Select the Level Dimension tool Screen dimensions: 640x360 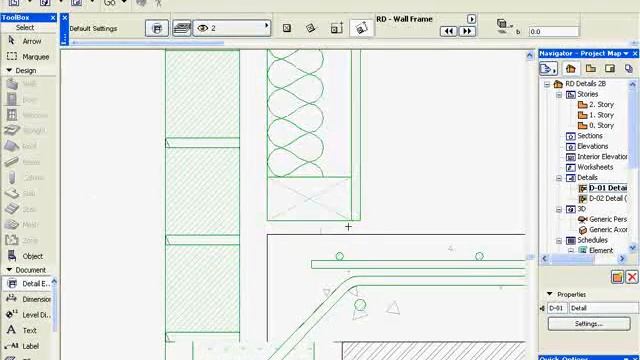pyautogui.click(x=28, y=315)
